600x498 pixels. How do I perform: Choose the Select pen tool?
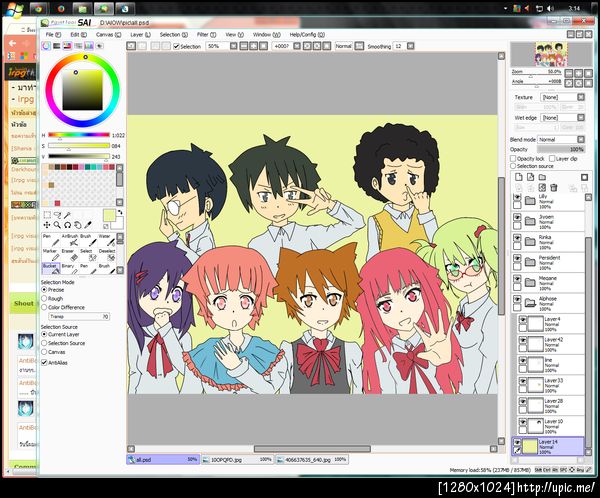(x=88, y=255)
